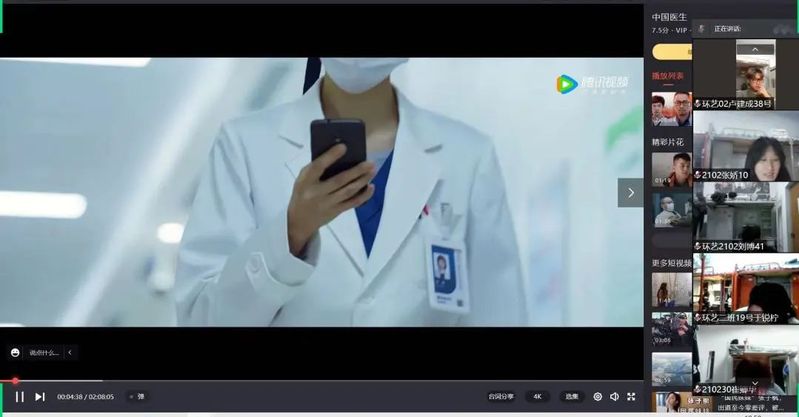Mute the video volume speaker icon

(x=615, y=397)
